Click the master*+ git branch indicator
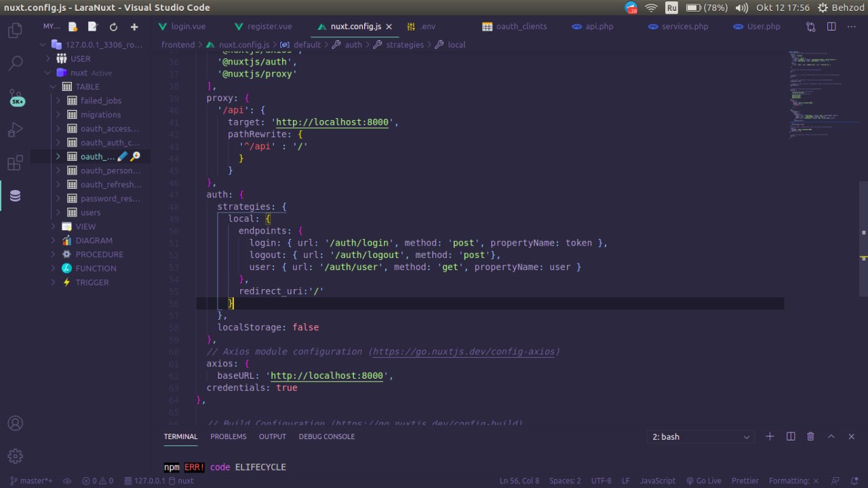 click(31, 481)
